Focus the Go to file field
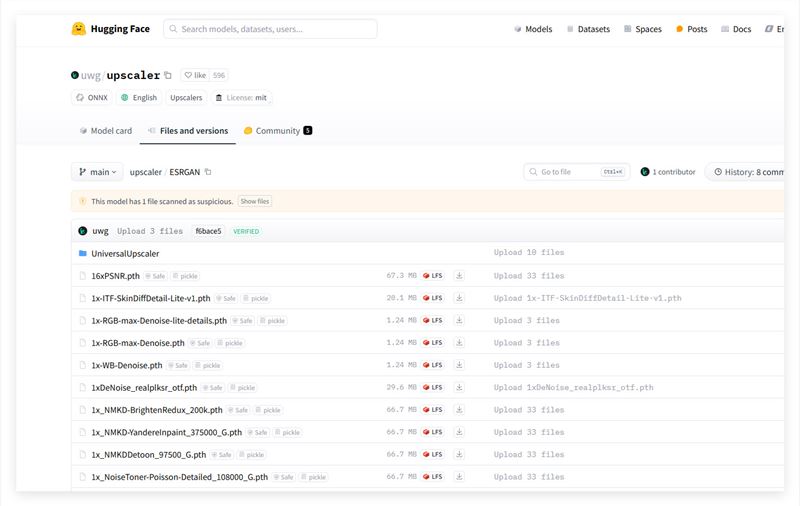Image resolution: width=800 pixels, height=506 pixels. click(x=577, y=172)
